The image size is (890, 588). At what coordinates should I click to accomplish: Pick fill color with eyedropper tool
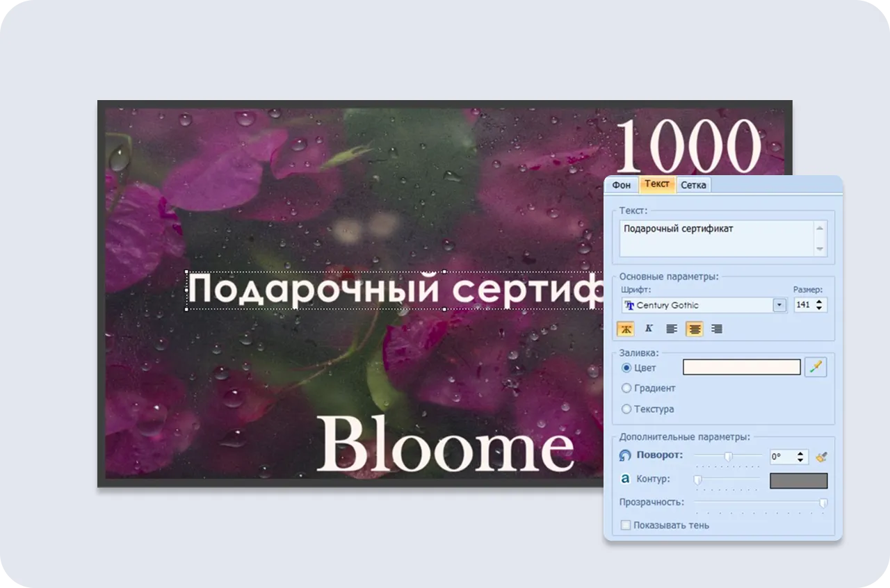816,367
